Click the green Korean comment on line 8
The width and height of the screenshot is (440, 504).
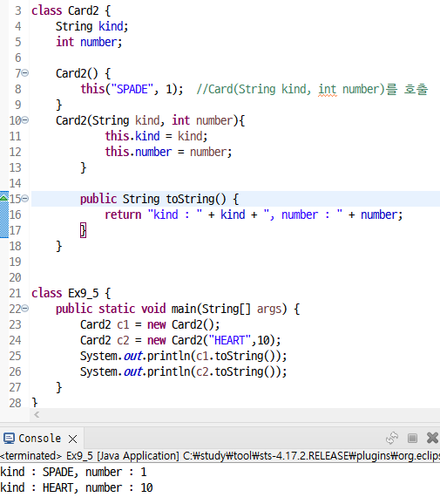[312, 89]
